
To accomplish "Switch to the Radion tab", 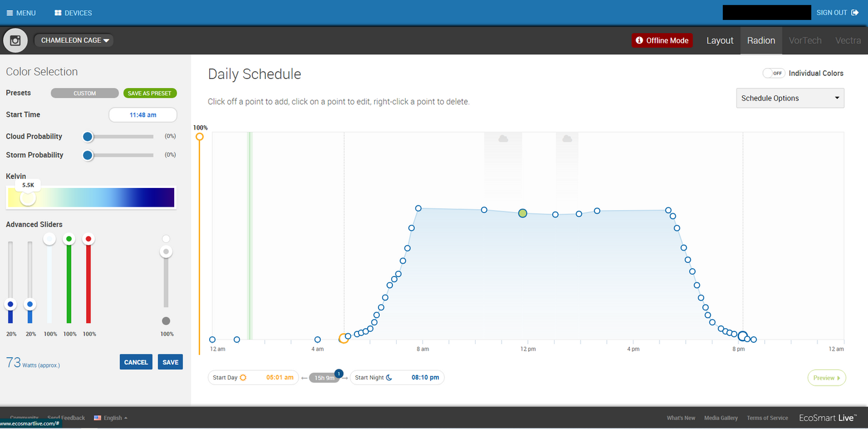I will [761, 40].
